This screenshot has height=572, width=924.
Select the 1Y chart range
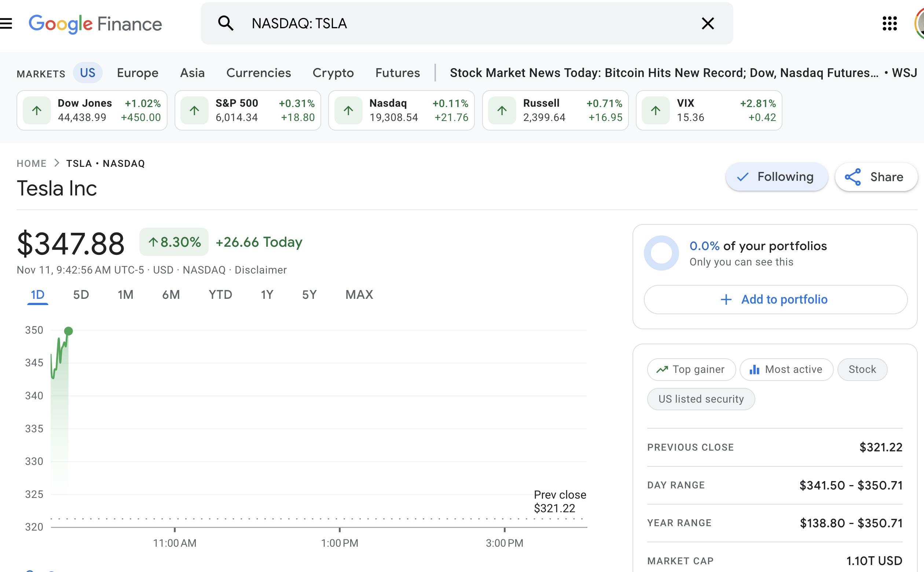(x=267, y=295)
